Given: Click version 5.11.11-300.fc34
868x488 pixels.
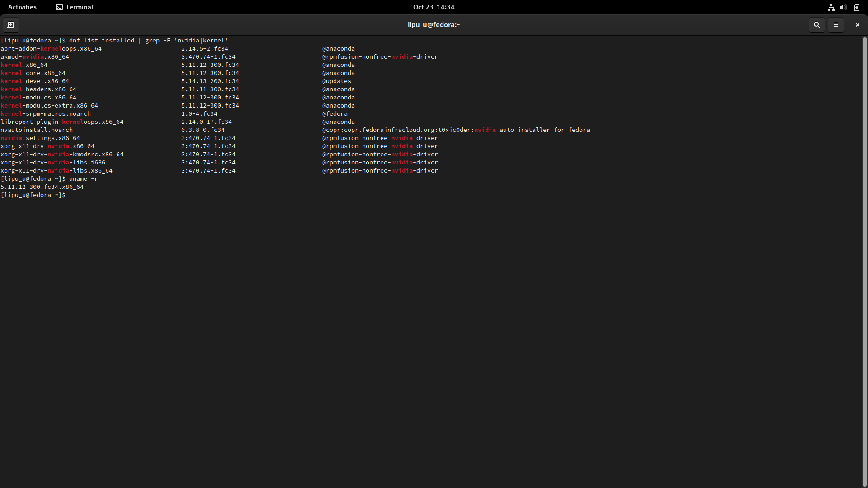Looking at the screenshot, I should (x=210, y=89).
